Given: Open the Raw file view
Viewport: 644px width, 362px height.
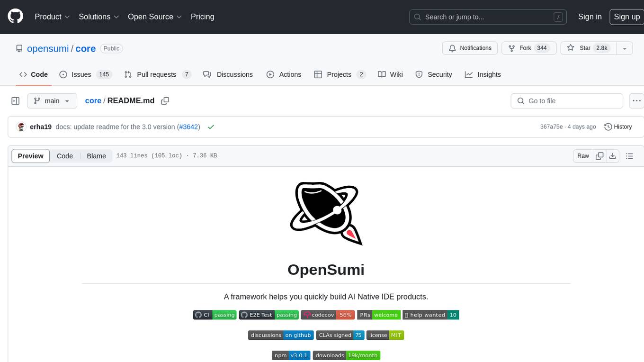Looking at the screenshot, I should pos(583,156).
